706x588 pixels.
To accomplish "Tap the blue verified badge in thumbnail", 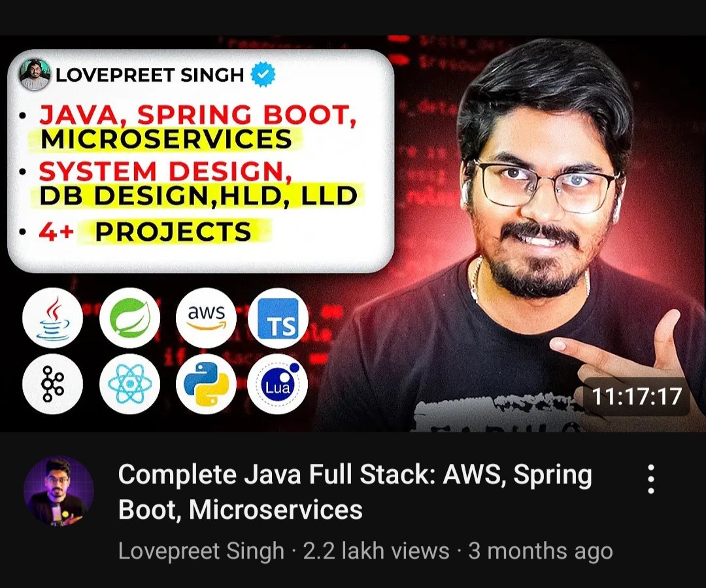I will tap(263, 74).
